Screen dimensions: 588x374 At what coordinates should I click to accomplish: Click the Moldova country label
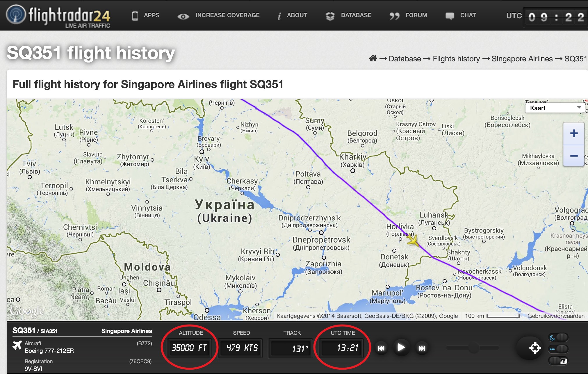[x=147, y=267]
